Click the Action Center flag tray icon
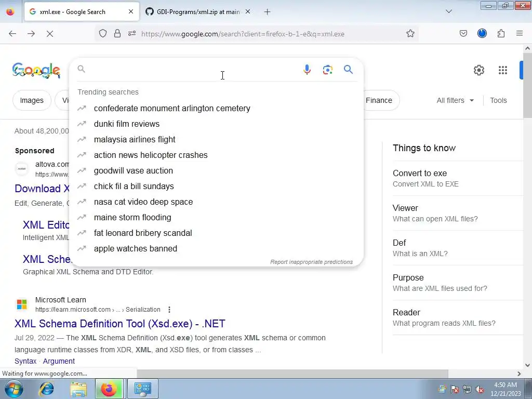532x399 pixels. (455, 390)
